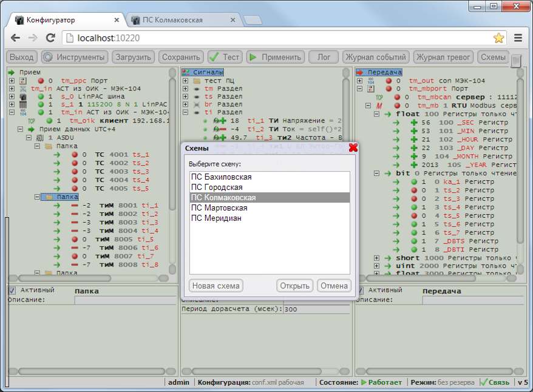Click the red M Modbus icon beside tm_mb

[x=379, y=105]
